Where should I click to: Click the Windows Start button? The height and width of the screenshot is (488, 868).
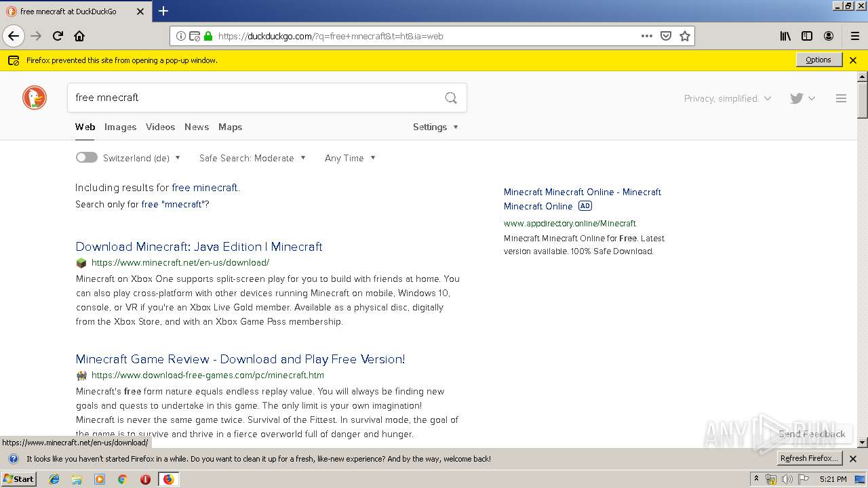click(18, 479)
